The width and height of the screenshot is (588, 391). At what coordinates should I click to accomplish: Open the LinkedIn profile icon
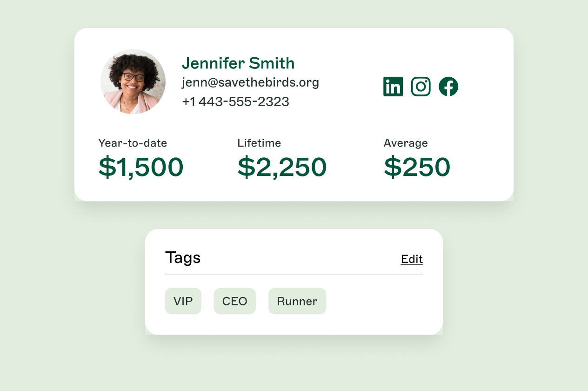(393, 87)
